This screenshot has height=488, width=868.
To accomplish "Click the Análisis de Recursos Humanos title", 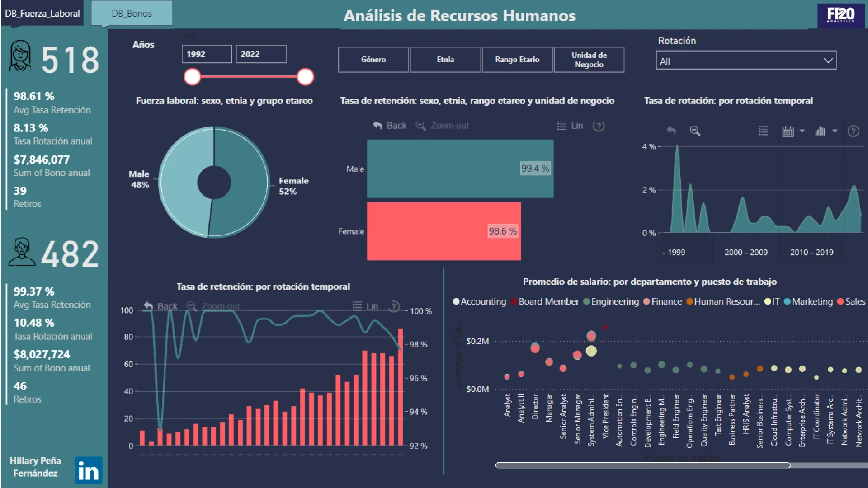I will tap(459, 16).
